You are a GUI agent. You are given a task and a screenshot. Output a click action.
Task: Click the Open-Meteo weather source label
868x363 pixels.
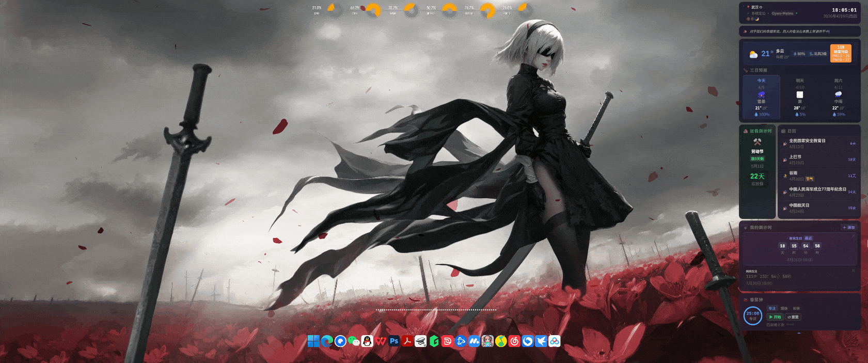tap(782, 13)
